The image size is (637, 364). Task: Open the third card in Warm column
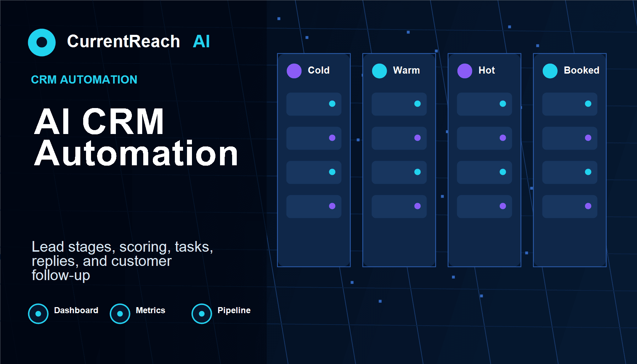(x=399, y=172)
